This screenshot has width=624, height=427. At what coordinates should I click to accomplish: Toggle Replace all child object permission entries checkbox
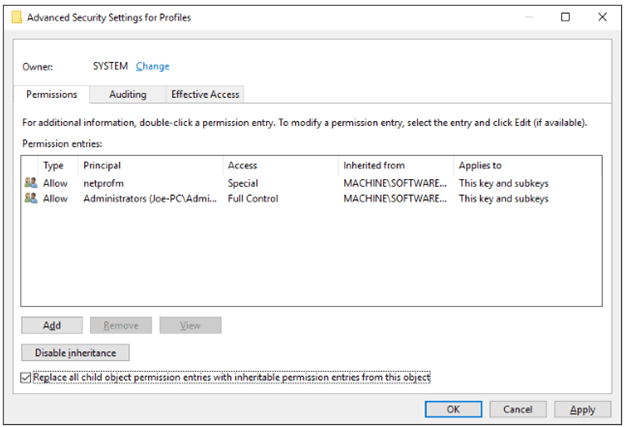coord(26,377)
